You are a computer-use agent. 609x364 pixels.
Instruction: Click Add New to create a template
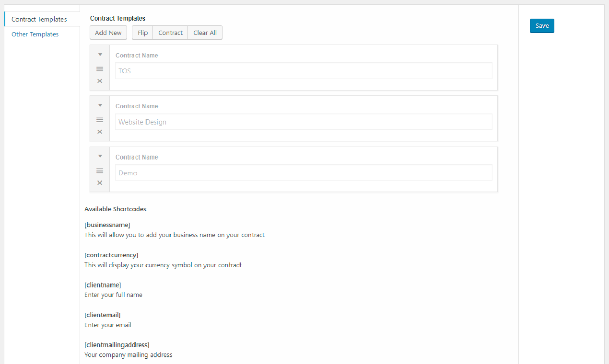(x=108, y=32)
